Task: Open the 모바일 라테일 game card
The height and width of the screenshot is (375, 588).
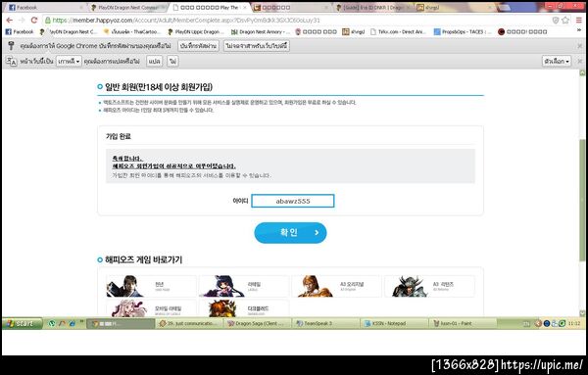Action: coord(151,308)
